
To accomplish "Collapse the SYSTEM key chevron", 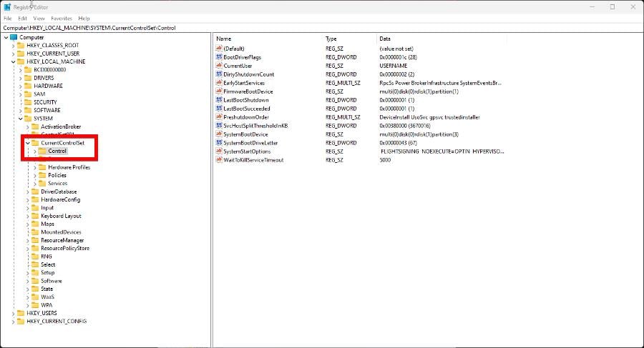I will pos(20,119).
